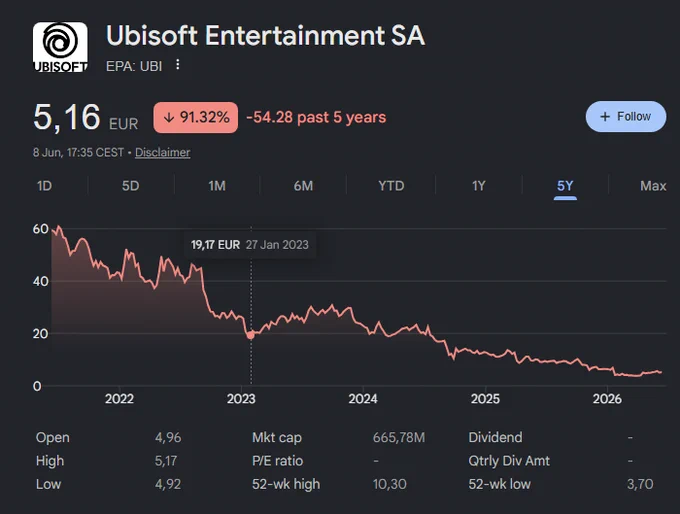The image size is (680, 514).
Task: Open the three-dot menu beside EPA: UBI
Action: click(177, 65)
